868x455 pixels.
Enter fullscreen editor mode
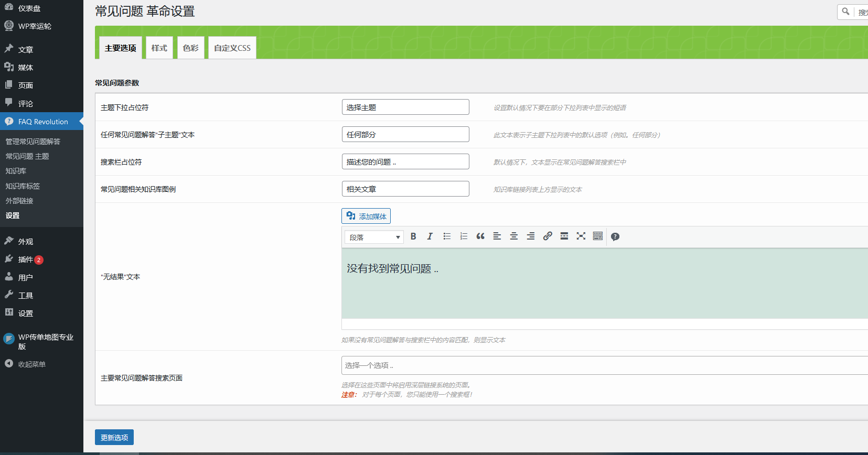tap(581, 236)
